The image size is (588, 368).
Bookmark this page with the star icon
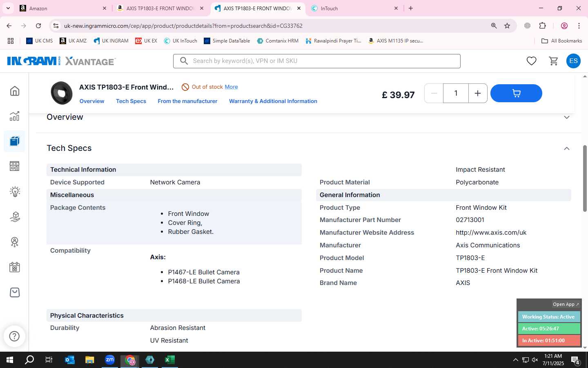tap(507, 26)
